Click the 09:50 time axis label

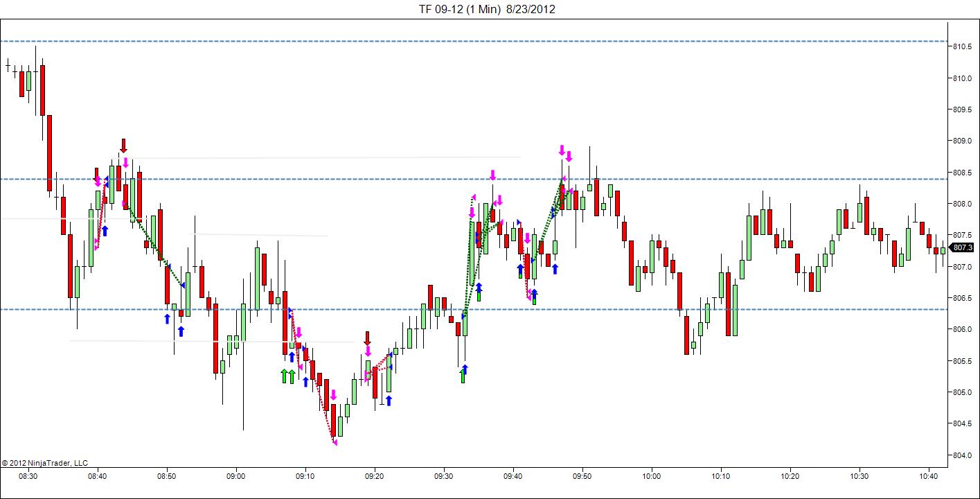(x=582, y=476)
